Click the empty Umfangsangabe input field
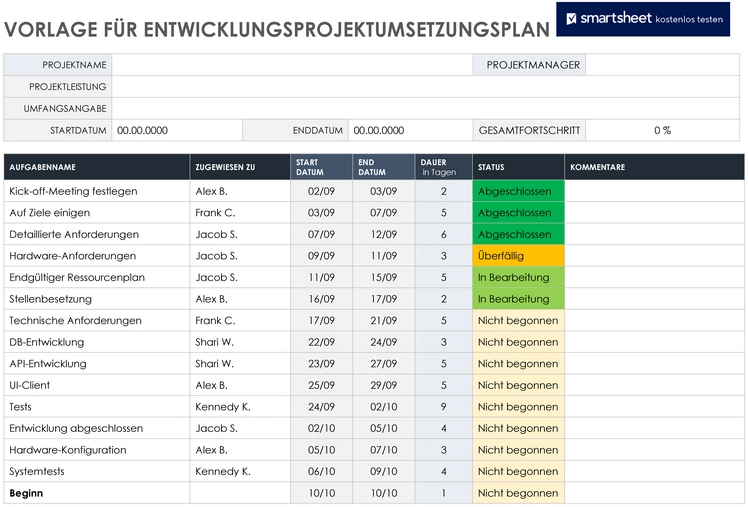This screenshot has height=507, width=748. pyautogui.click(x=426, y=108)
